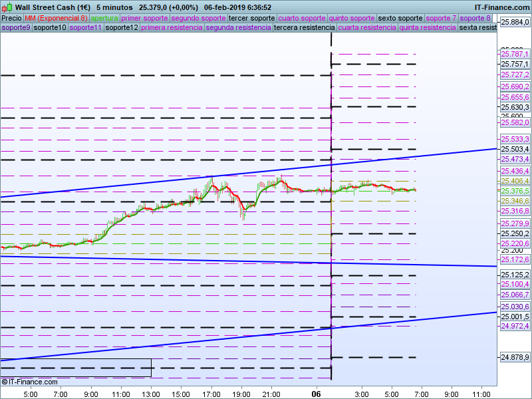Click the 25.406,4 price label
532x399 pixels.
pyautogui.click(x=515, y=181)
